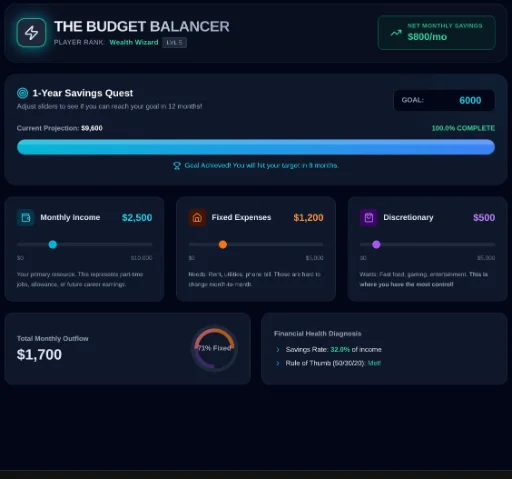This screenshot has height=479, width=512.
Task: Click the $2,500 Monthly Income value
Action: point(137,218)
